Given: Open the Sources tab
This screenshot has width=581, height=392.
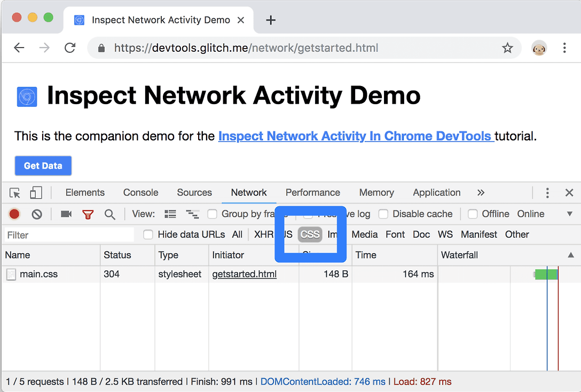Looking at the screenshot, I should tap(194, 193).
